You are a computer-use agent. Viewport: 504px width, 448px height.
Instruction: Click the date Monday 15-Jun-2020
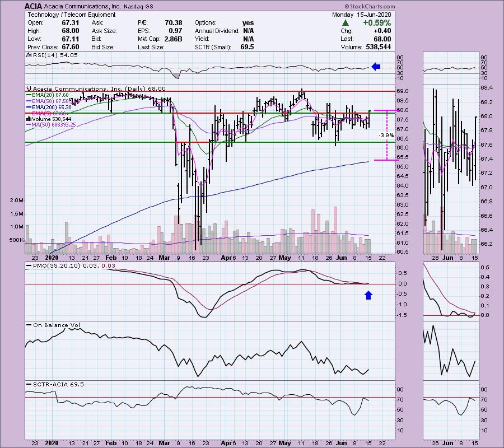(361, 15)
